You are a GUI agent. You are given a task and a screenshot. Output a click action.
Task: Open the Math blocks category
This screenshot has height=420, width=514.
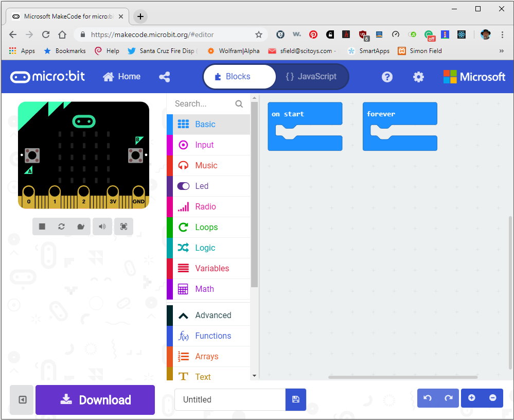coord(208,289)
